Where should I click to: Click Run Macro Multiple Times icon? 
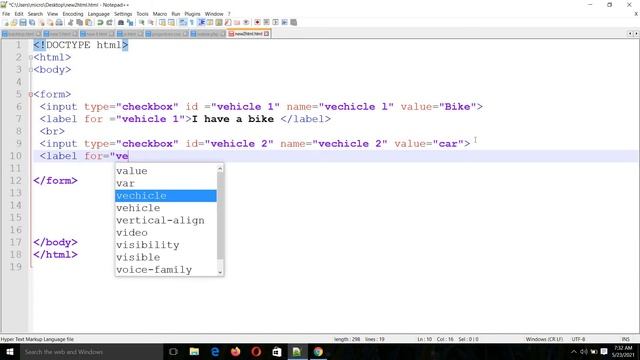click(x=284, y=22)
